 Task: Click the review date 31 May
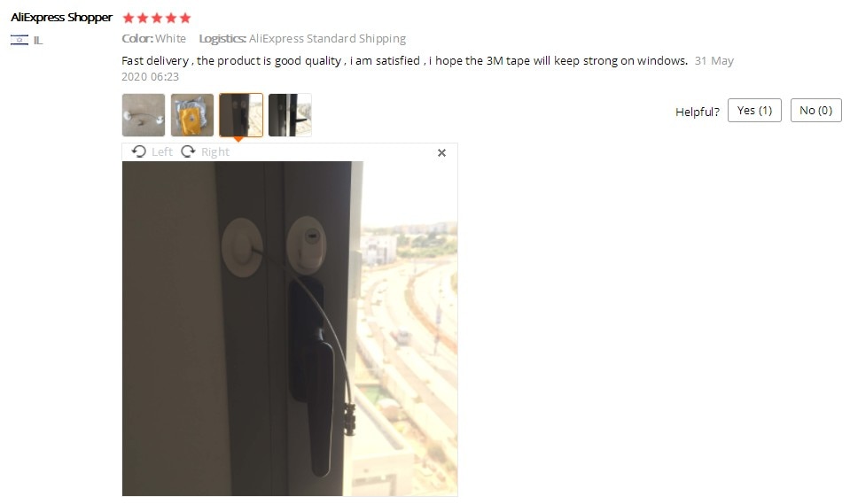pos(714,61)
